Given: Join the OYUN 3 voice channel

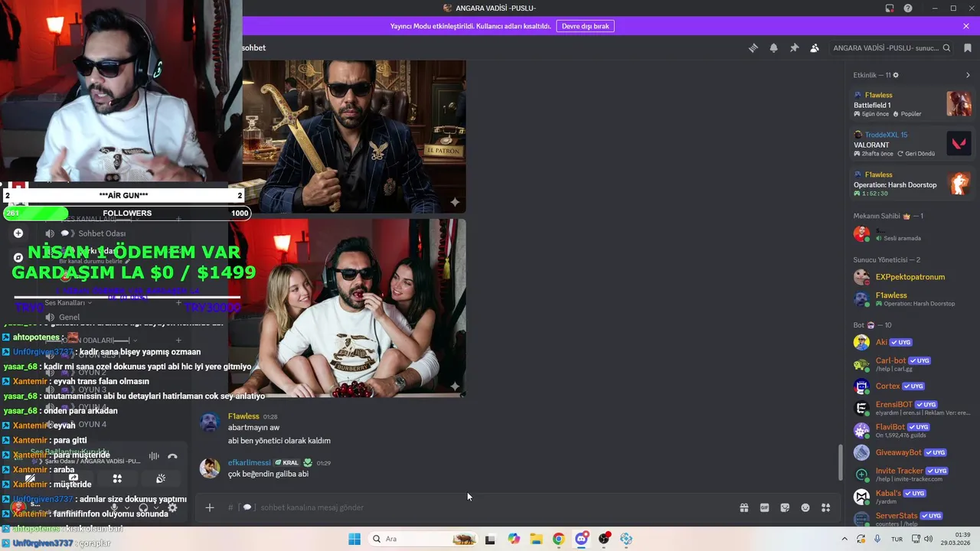Looking at the screenshot, I should tap(93, 390).
